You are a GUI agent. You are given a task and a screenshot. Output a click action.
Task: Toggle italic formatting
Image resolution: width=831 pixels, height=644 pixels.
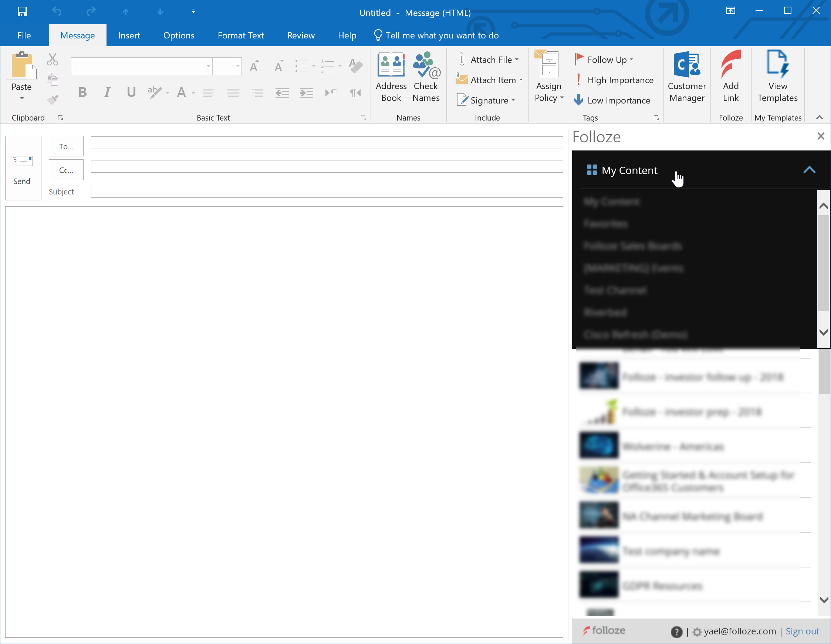107,92
